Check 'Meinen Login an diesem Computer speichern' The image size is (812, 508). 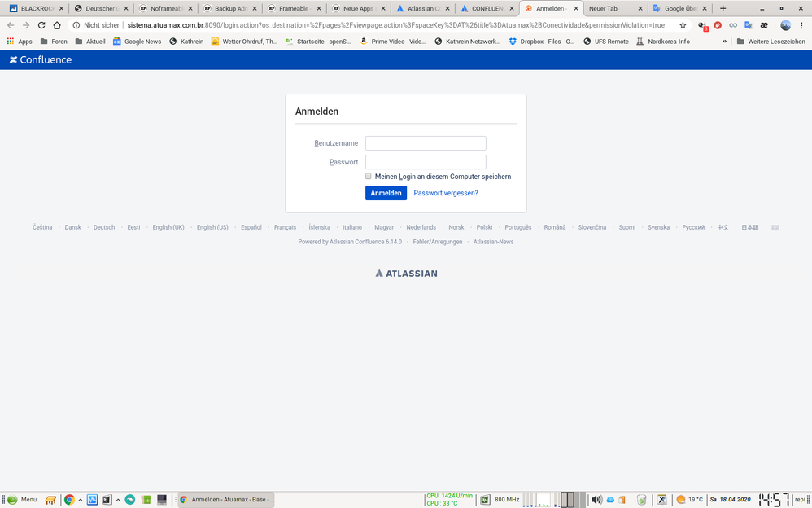tap(369, 176)
